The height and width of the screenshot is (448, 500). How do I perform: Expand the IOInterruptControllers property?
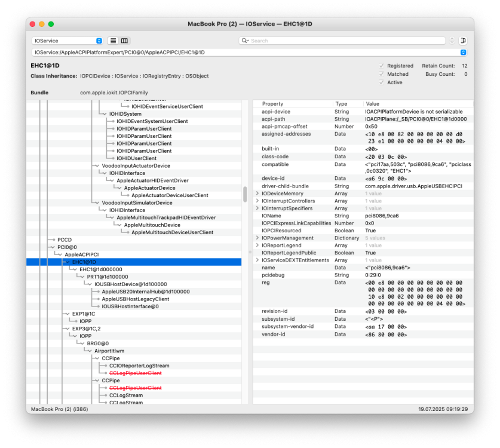click(x=257, y=201)
